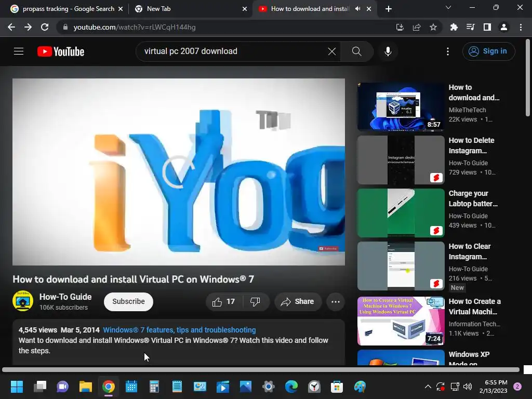532x399 pixels.
Task: Open Microsoft Edge from taskbar
Action: coord(291,387)
